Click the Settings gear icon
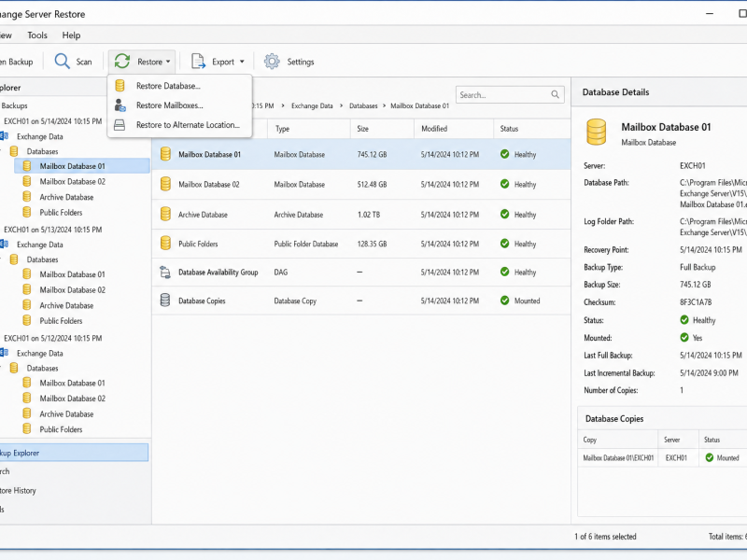Viewport: 747px width, 560px height. tap(272, 62)
